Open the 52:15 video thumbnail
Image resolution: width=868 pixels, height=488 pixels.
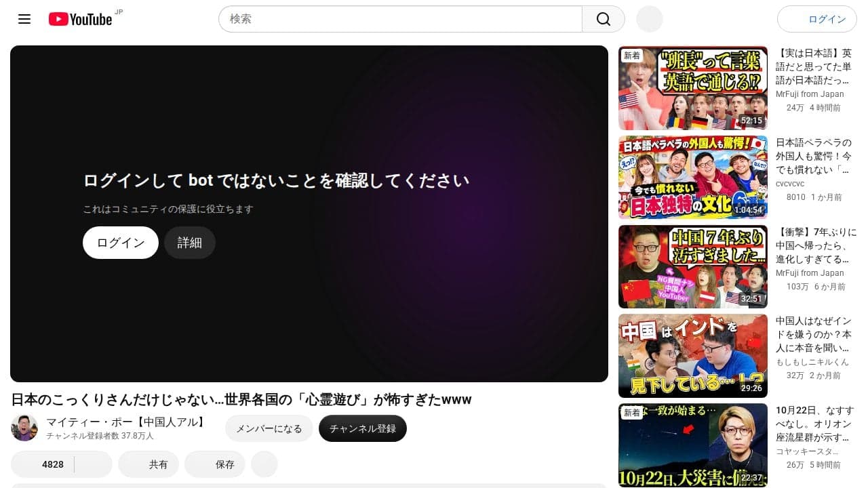tap(693, 88)
